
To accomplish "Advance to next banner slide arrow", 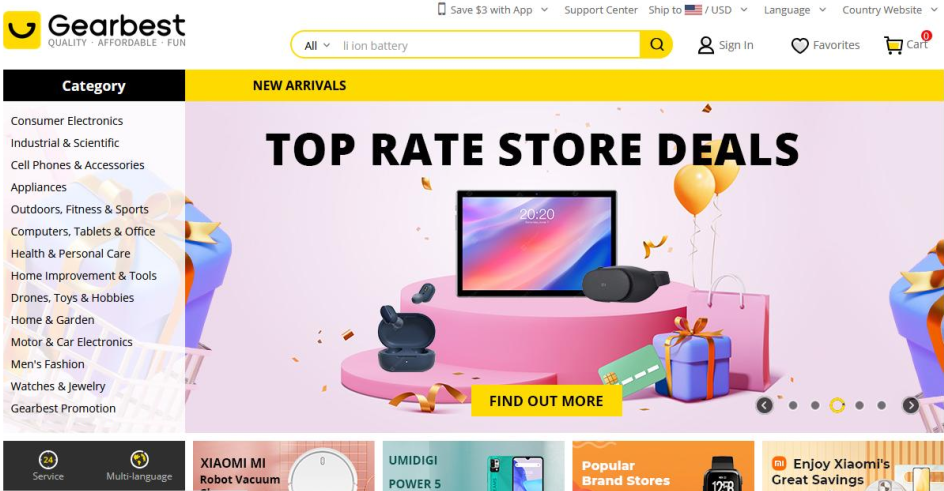I will 910,405.
